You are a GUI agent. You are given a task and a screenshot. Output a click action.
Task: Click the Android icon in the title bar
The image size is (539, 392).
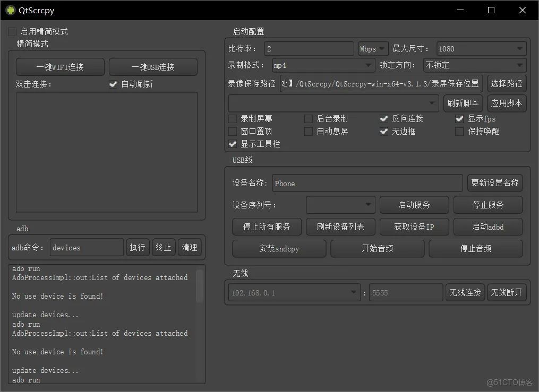tap(10, 10)
